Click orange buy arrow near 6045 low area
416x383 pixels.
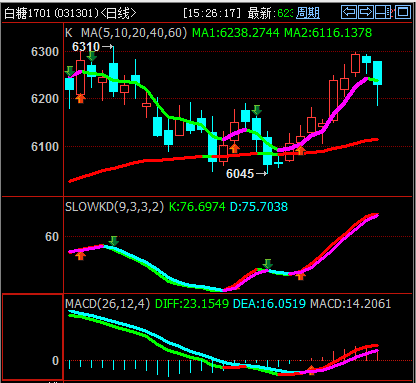(x=235, y=148)
